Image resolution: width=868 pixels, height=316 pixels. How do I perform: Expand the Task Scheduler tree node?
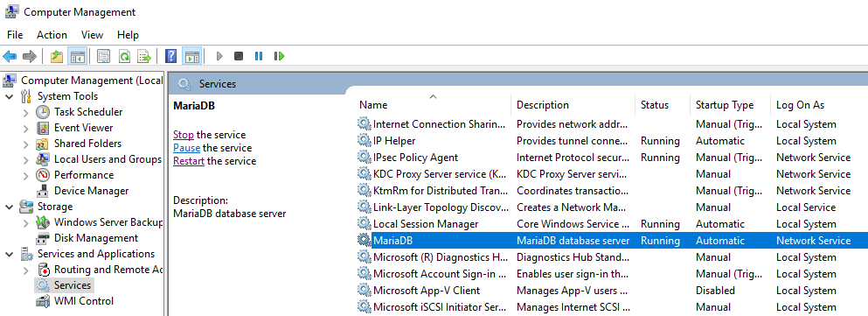pos(26,113)
